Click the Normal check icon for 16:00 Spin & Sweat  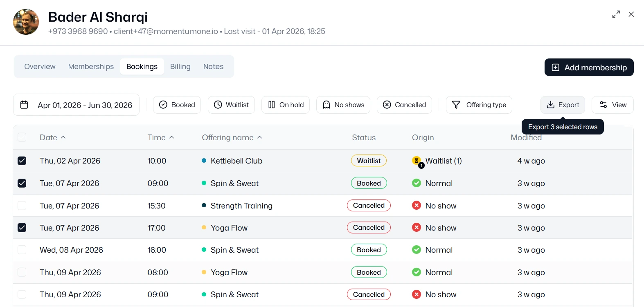coord(417,250)
